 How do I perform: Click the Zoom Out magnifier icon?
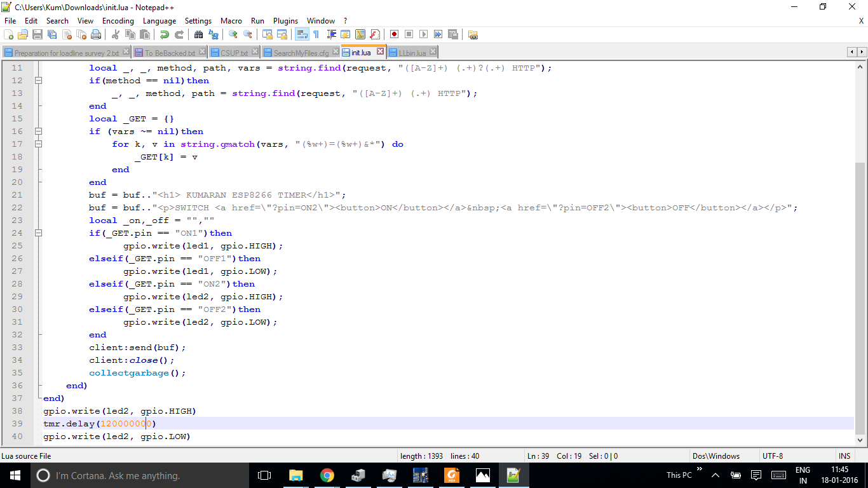click(x=248, y=34)
